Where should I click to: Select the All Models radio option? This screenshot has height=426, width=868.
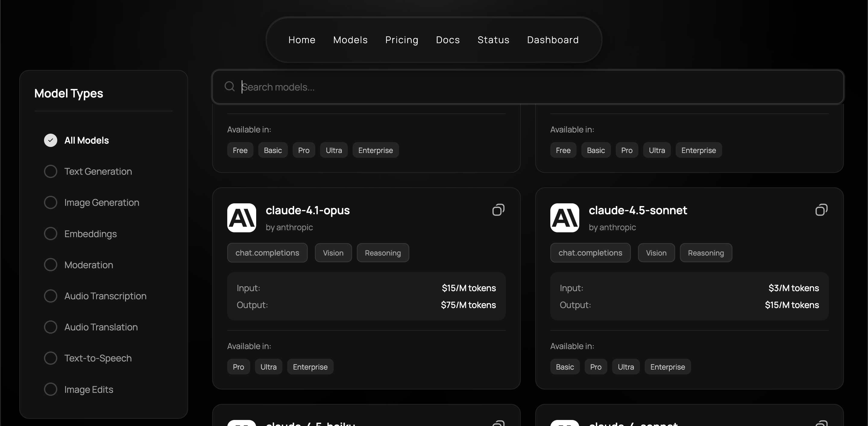tap(51, 140)
